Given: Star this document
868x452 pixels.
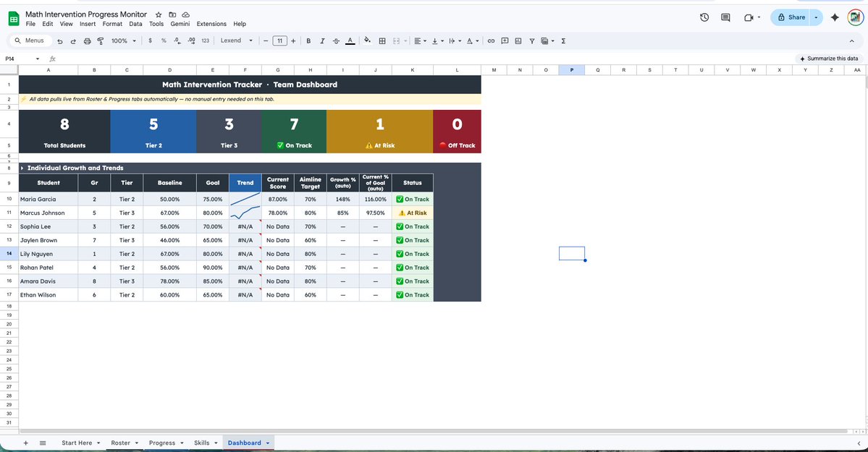Looking at the screenshot, I should 159,15.
